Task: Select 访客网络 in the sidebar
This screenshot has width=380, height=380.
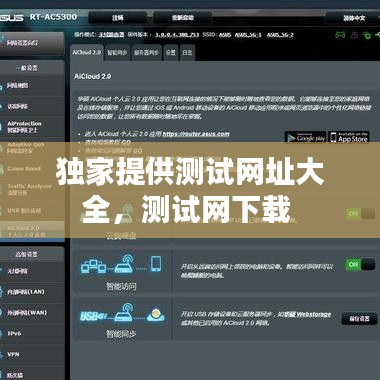Action: 32,106
